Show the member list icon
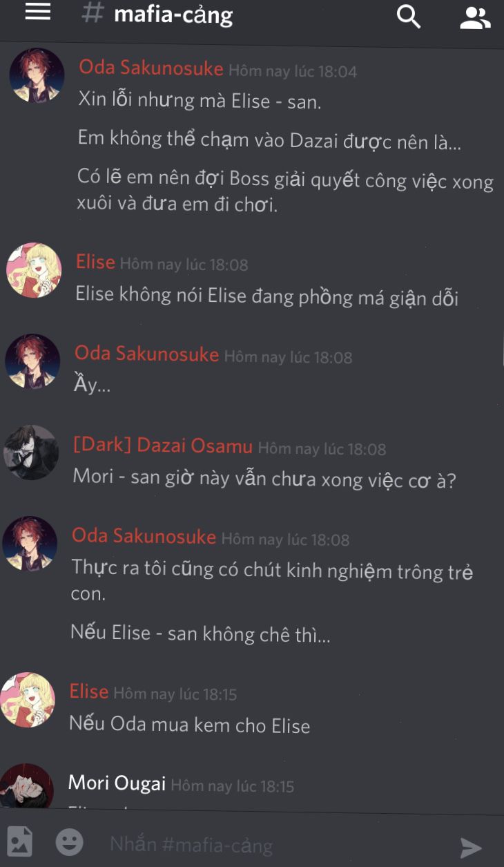This screenshot has width=504, height=867. click(475, 17)
